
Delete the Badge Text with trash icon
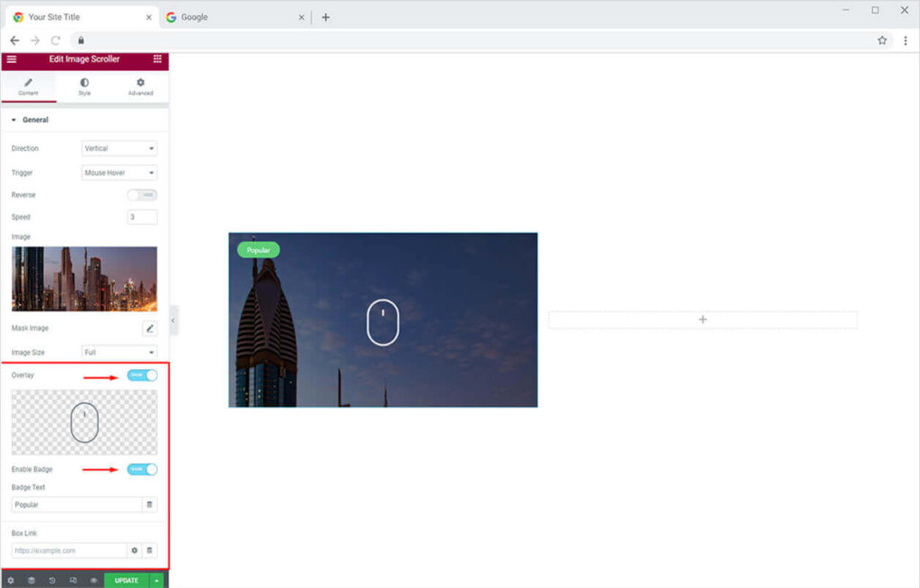coord(150,505)
